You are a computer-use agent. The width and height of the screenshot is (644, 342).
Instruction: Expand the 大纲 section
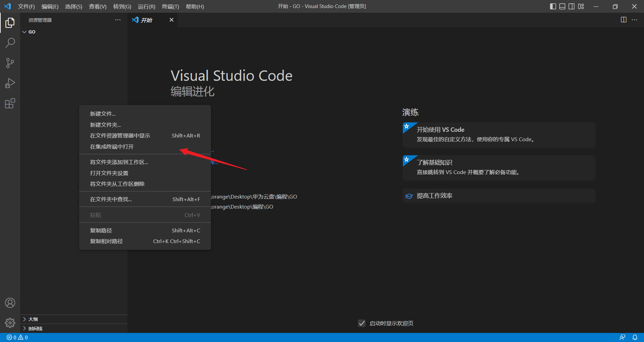pos(74,319)
